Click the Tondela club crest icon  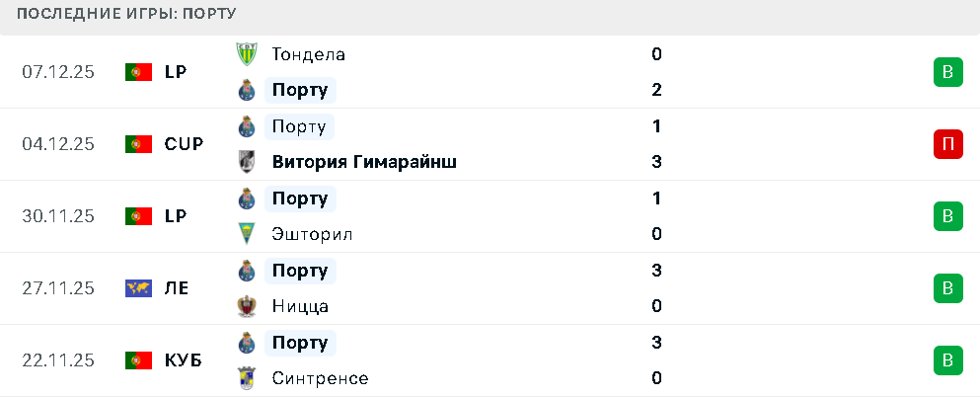(x=247, y=54)
